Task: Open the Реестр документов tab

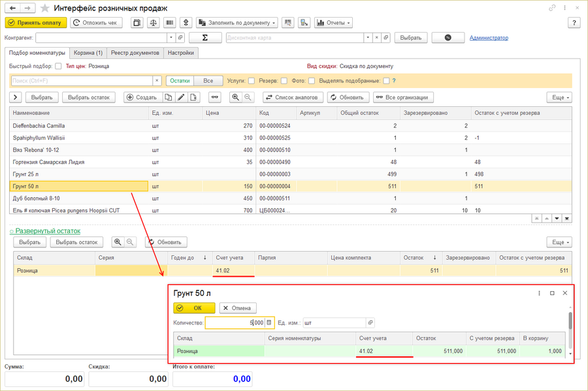Action: 135,53
